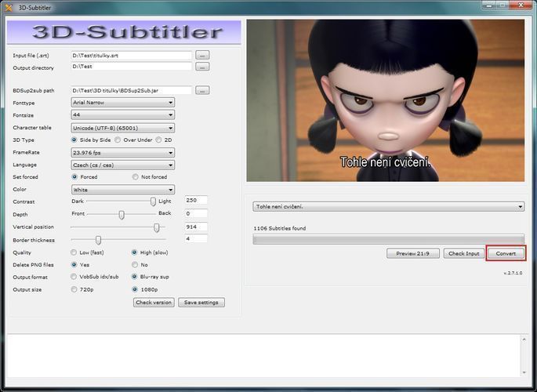This screenshot has width=537, height=392.
Task: Click the Depth slider handle
Action: pyautogui.click(x=122, y=215)
